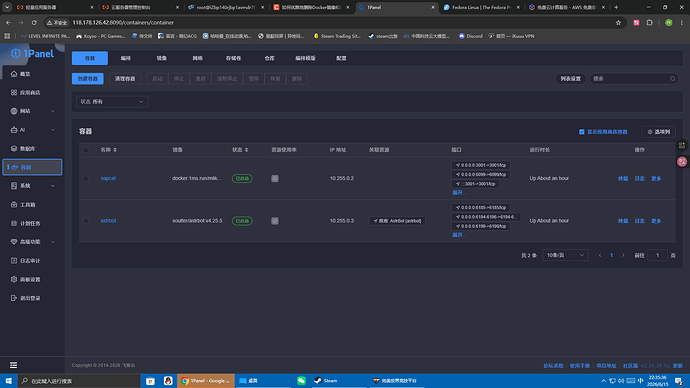Click the blue 创建容器 create container button
Image resolution: width=690 pixels, height=388 pixels.
(88, 79)
